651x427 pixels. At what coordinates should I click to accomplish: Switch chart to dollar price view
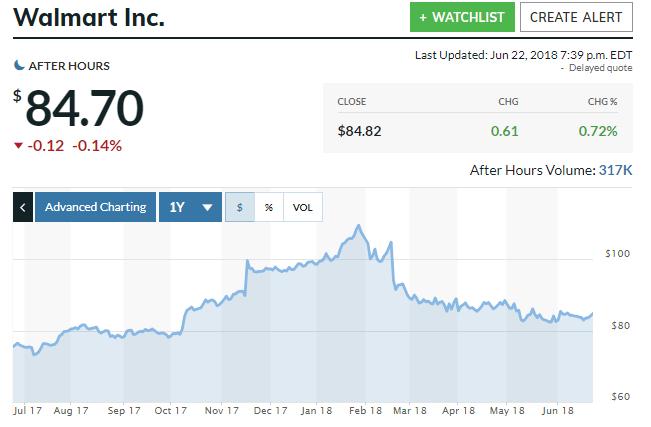(x=240, y=207)
